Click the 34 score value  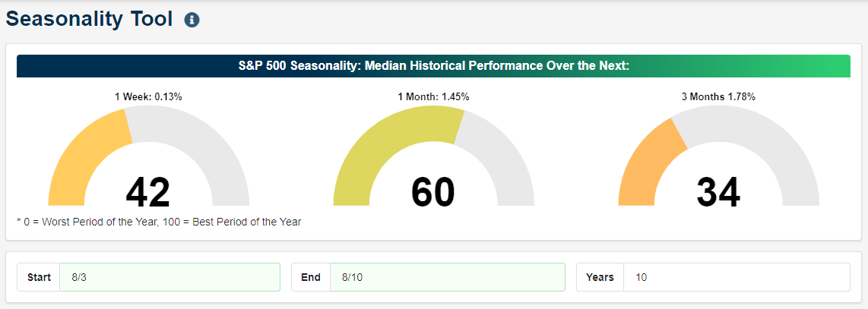tap(718, 192)
